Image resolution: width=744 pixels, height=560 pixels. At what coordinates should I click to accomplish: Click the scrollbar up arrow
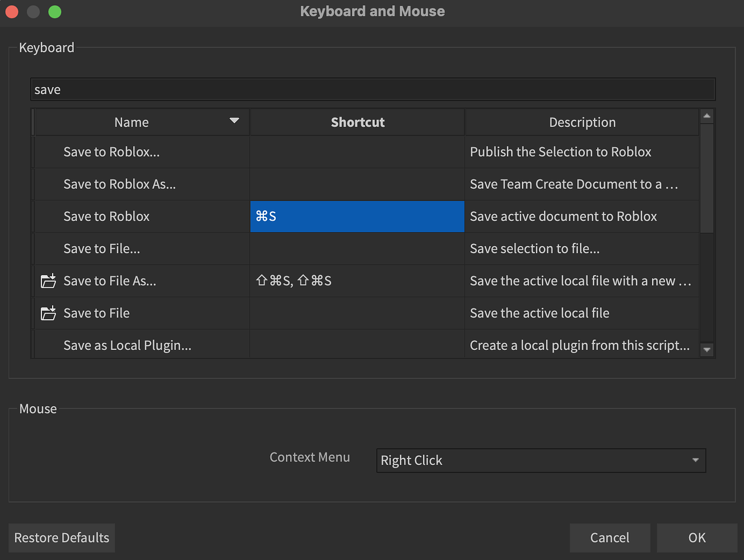click(706, 115)
